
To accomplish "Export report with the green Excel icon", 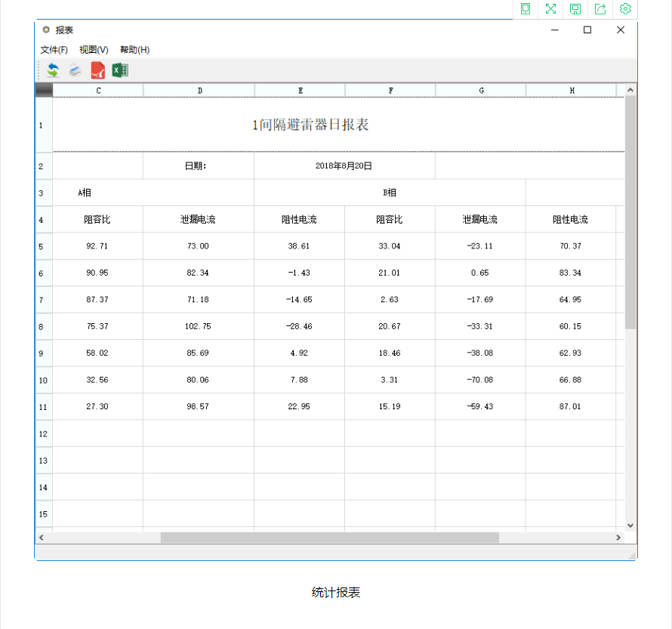I will (120, 70).
